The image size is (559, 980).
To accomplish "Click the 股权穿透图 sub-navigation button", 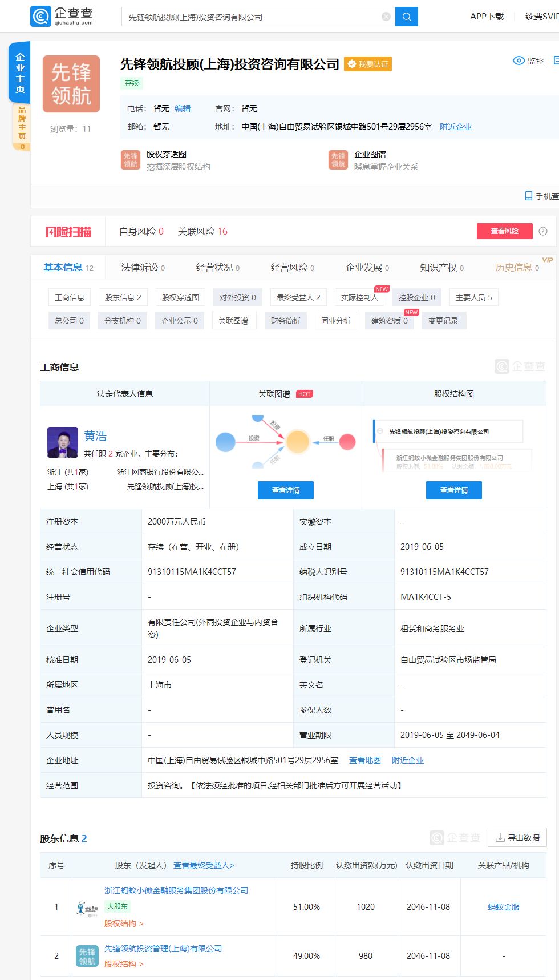I will pos(180,297).
